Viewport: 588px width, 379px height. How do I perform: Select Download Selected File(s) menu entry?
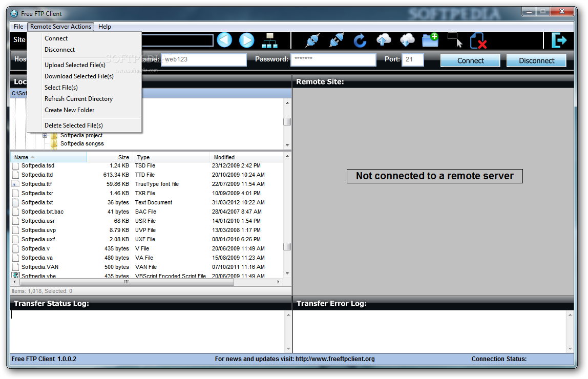click(x=84, y=76)
